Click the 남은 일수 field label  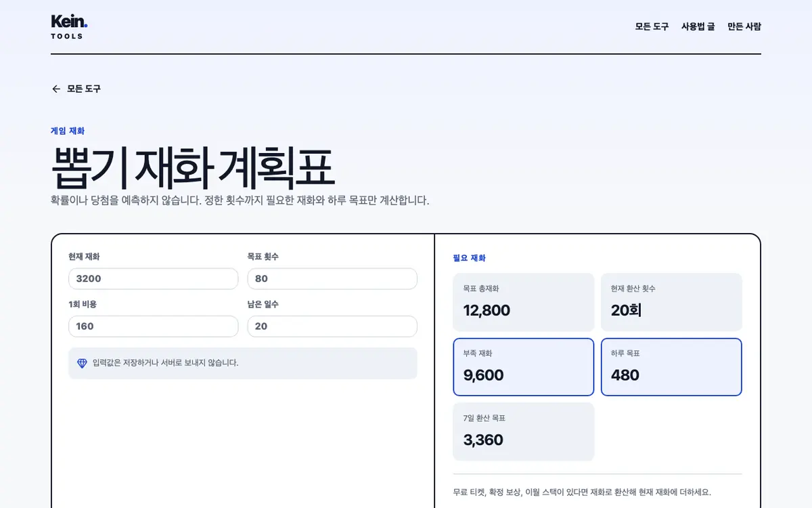(x=263, y=304)
